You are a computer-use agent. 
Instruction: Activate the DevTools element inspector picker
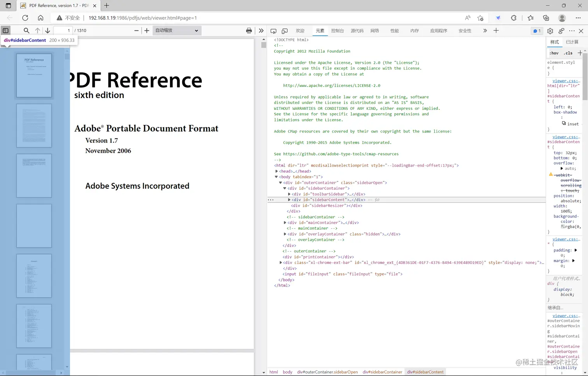[x=273, y=31]
